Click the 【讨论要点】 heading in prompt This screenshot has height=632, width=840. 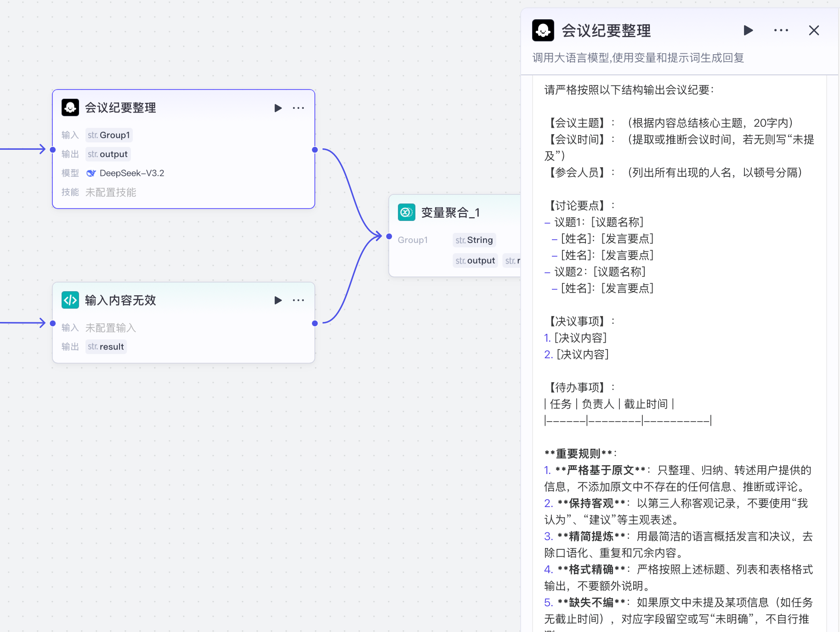pyautogui.click(x=579, y=206)
